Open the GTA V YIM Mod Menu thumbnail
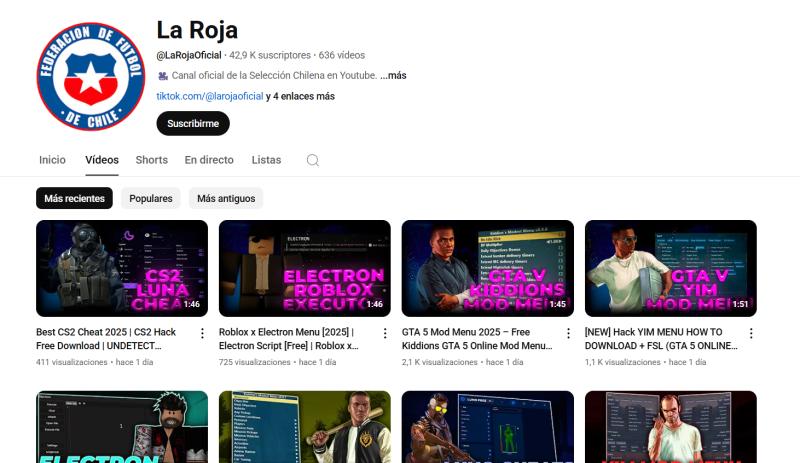The image size is (800, 463). (670, 269)
